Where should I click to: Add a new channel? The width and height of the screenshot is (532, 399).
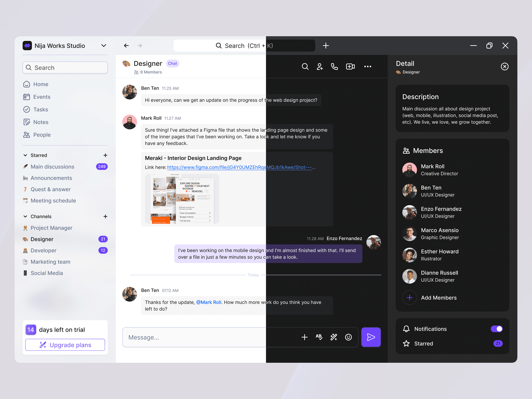pyautogui.click(x=105, y=216)
